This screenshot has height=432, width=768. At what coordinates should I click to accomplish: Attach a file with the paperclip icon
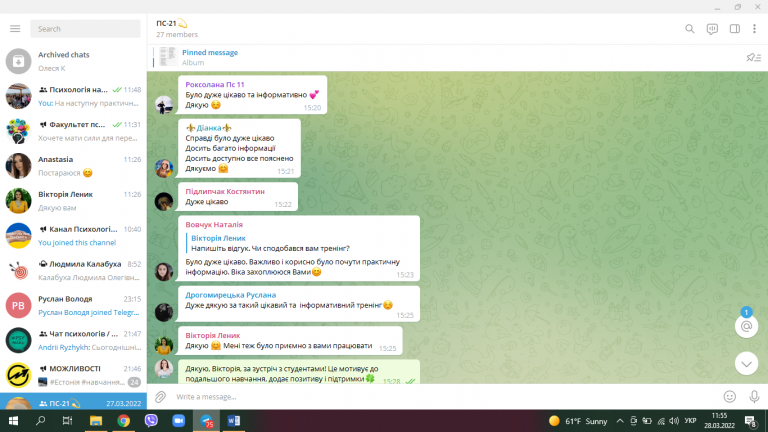tap(160, 397)
